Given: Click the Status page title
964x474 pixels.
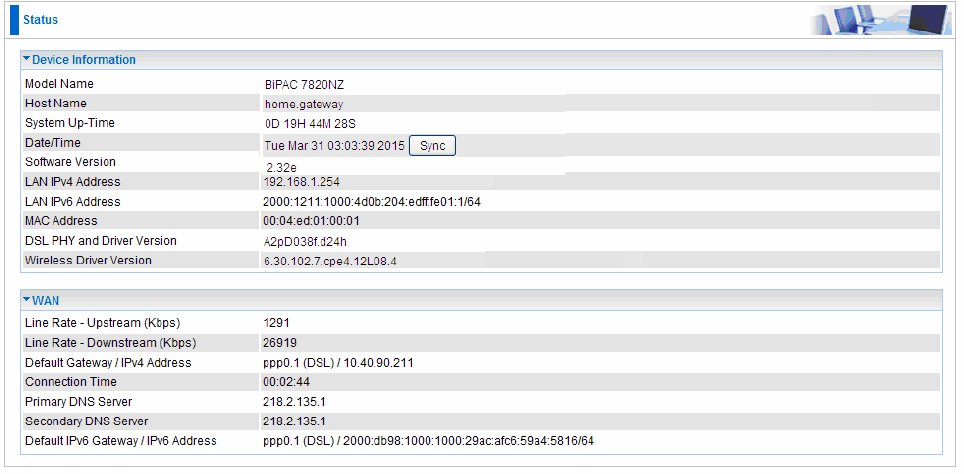Looking at the screenshot, I should pos(41,20).
